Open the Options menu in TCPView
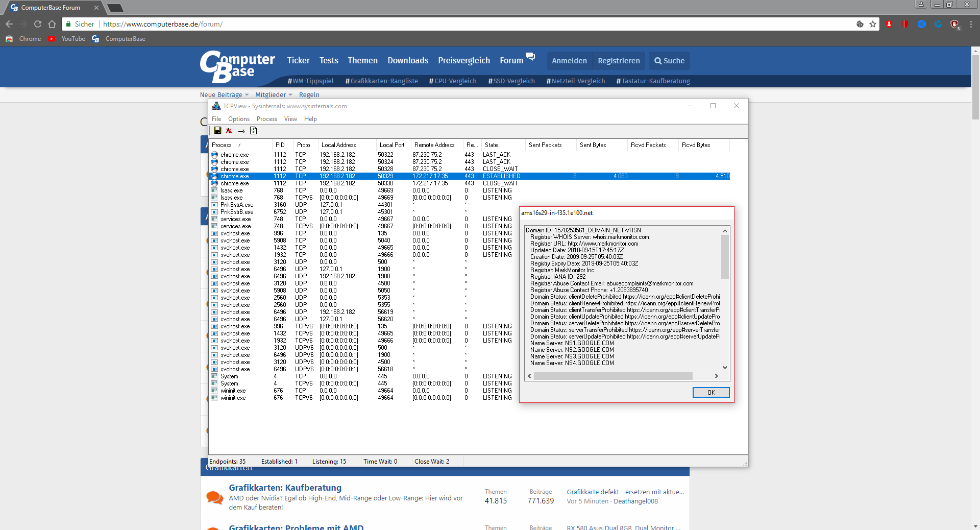The width and height of the screenshot is (980, 530). pyautogui.click(x=239, y=119)
